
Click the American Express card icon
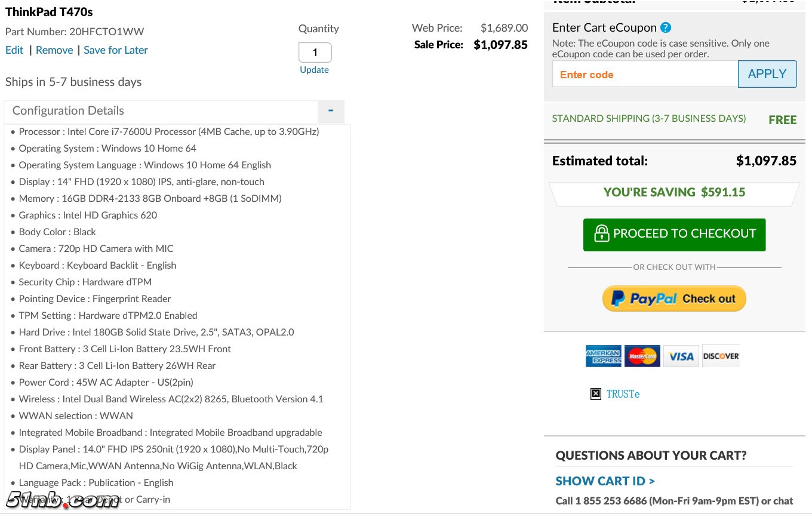pyautogui.click(x=603, y=356)
